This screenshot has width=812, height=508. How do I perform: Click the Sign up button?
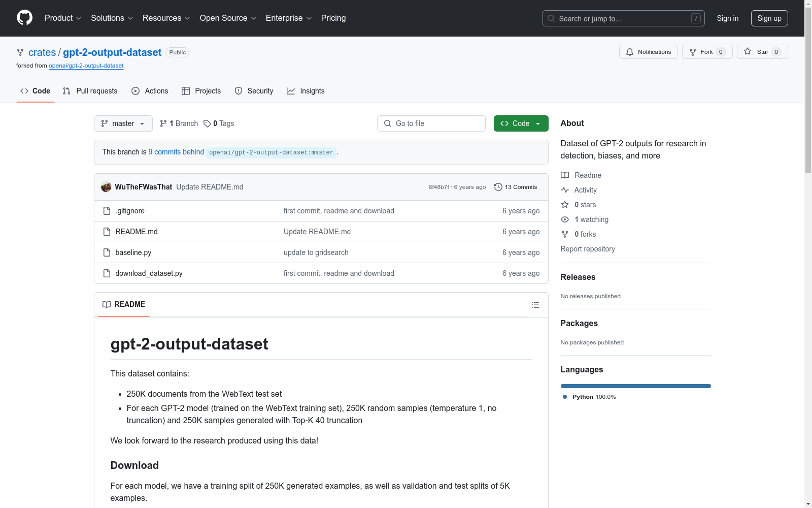coord(769,18)
